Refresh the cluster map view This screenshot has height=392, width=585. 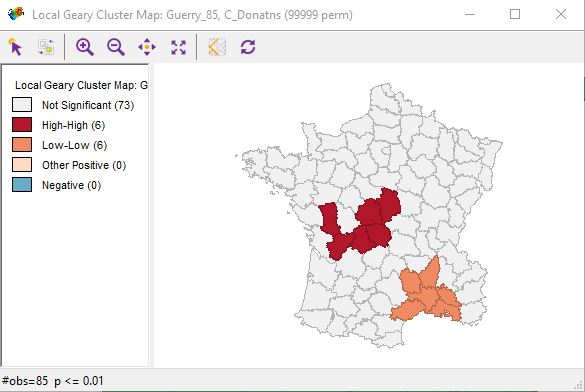(248, 47)
